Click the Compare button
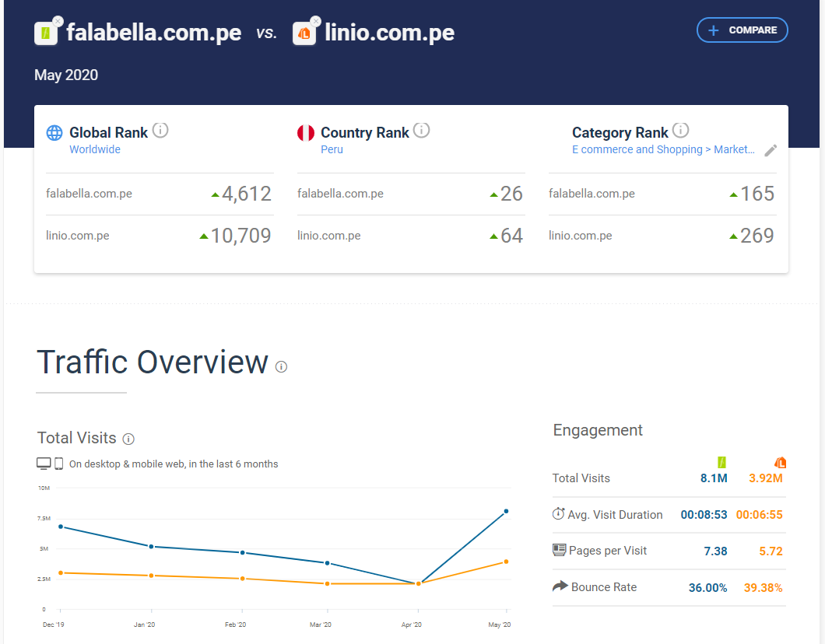 (742, 30)
